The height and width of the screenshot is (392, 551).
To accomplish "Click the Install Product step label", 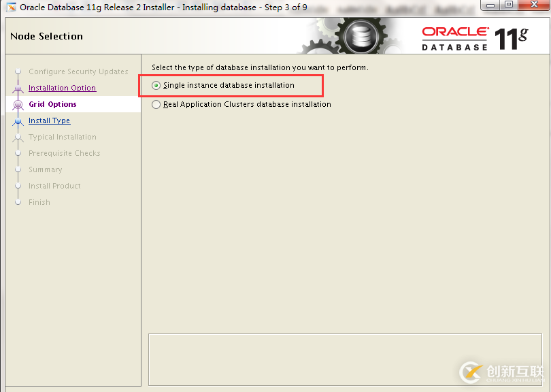I will click(x=54, y=186).
